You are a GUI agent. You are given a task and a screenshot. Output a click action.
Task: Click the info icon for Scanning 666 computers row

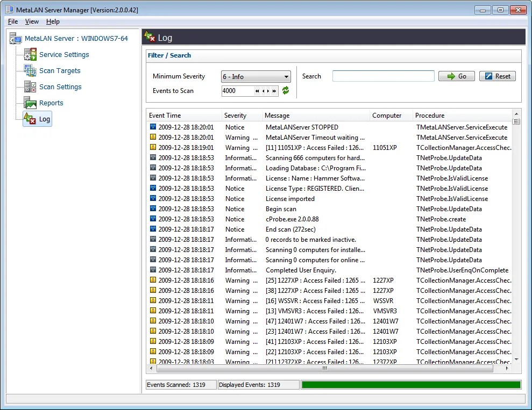click(x=153, y=157)
